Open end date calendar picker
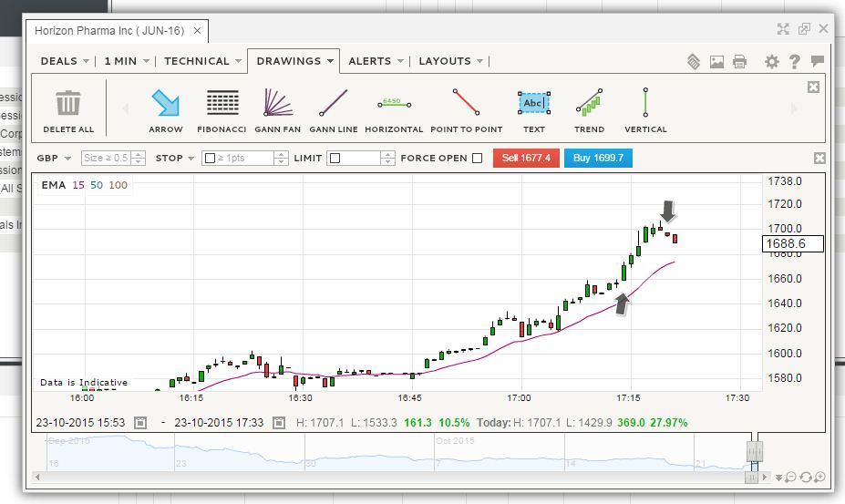Viewport: 845px width, 504px height. (279, 423)
